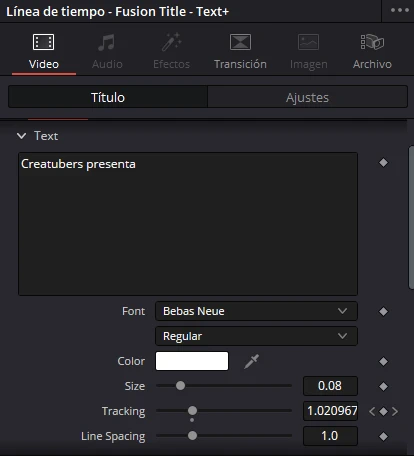Open the white Color swatch
This screenshot has width=414, height=456.
point(192,361)
